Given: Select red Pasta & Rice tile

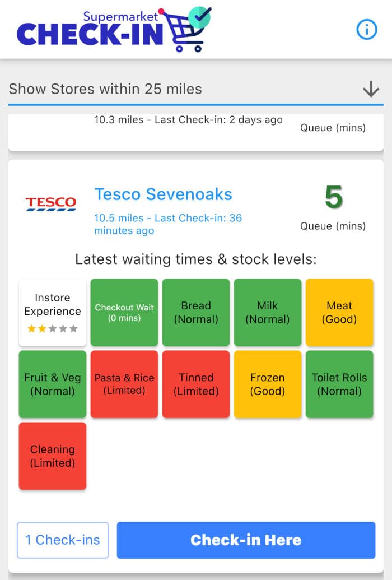Looking at the screenshot, I should point(124,384).
